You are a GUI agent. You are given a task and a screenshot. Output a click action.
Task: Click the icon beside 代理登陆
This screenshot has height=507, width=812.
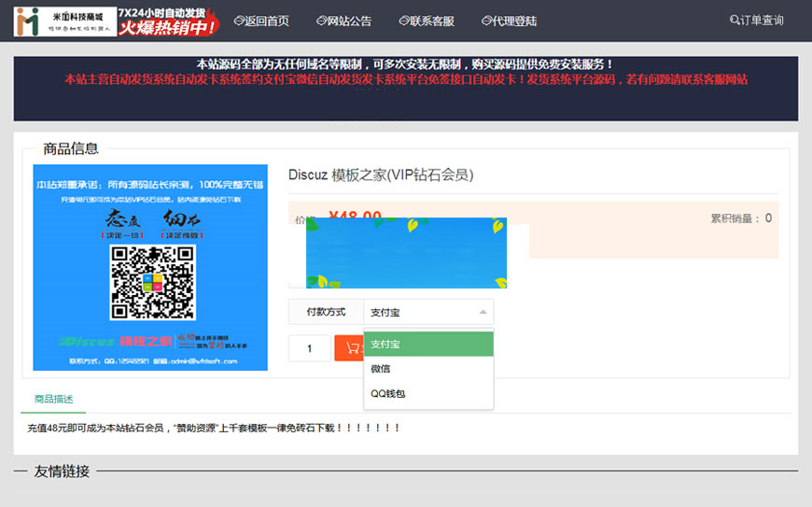487,21
